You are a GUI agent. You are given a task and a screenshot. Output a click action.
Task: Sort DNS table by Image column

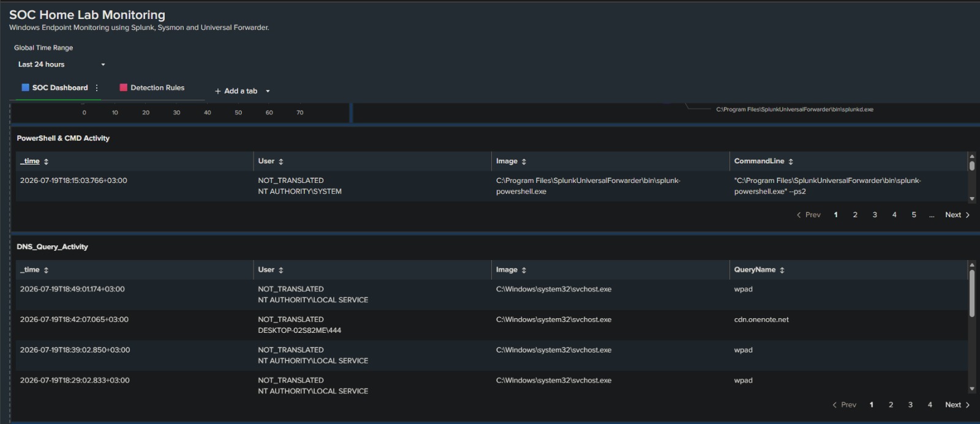(511, 270)
